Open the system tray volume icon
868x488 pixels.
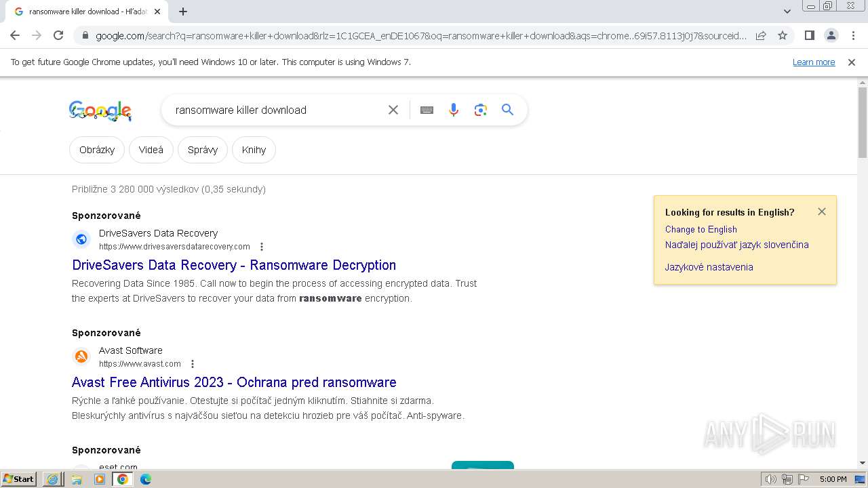tap(771, 479)
